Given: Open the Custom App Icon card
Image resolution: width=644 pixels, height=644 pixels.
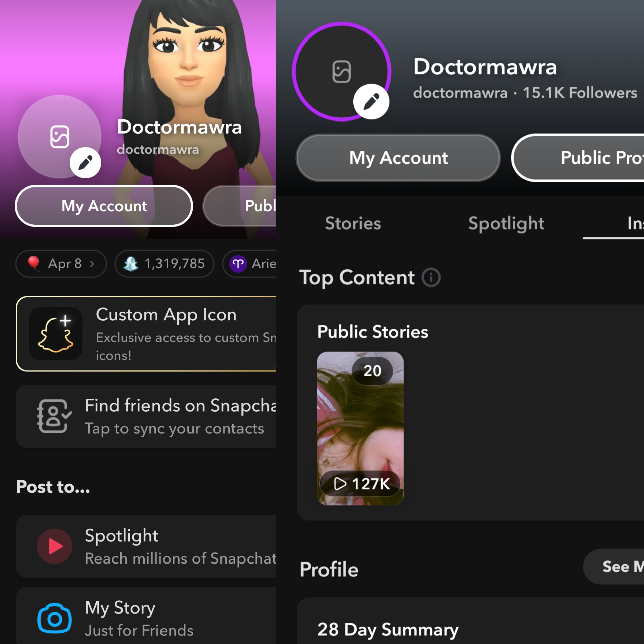Looking at the screenshot, I should coord(146,334).
